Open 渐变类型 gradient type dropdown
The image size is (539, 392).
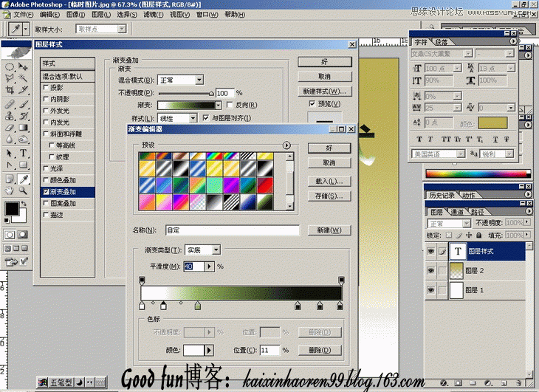click(216, 250)
